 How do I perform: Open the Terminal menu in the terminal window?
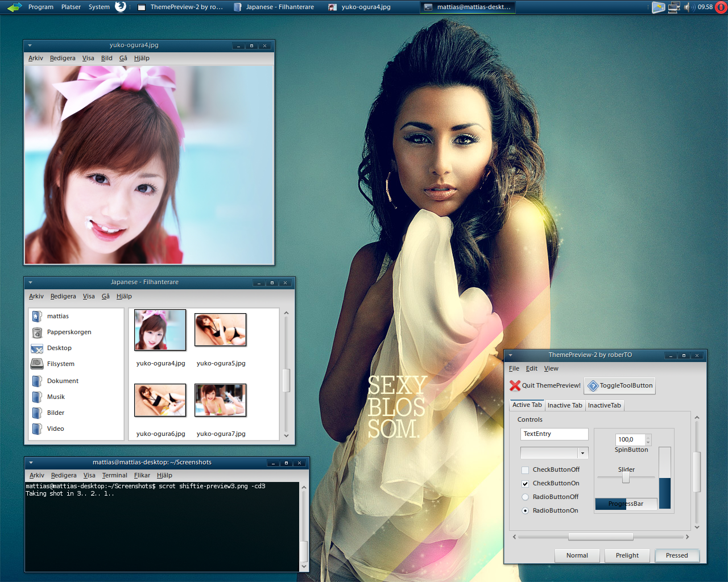[115, 476]
